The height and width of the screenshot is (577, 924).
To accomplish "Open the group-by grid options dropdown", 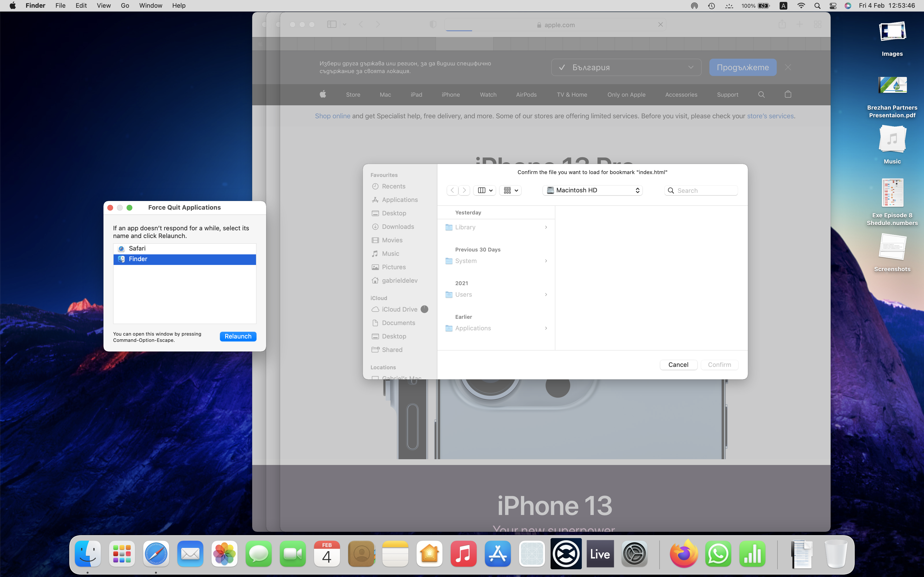I will tap(511, 190).
